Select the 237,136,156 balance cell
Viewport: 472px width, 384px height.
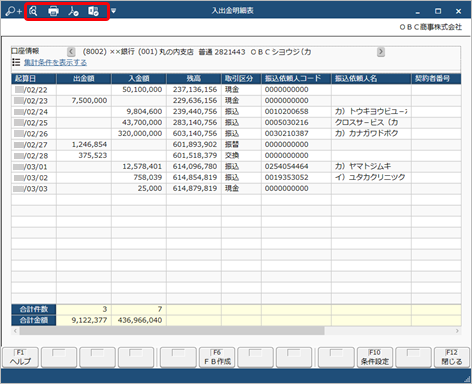pos(194,90)
